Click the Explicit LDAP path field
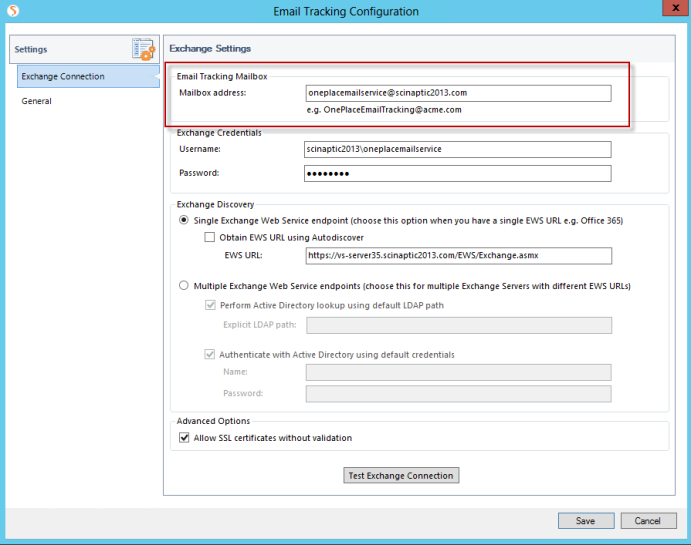 (x=459, y=325)
